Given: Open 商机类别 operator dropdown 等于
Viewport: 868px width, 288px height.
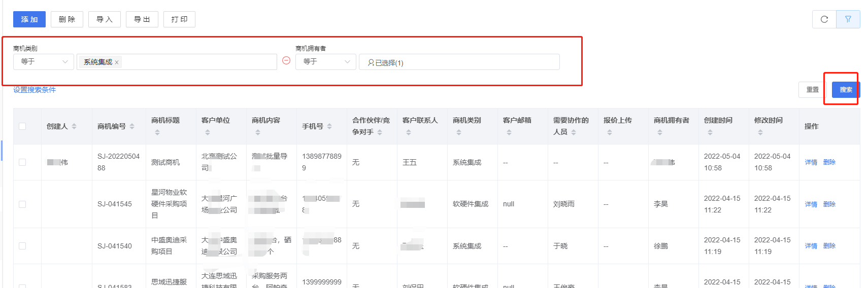Looking at the screenshot, I should pyautogui.click(x=44, y=62).
